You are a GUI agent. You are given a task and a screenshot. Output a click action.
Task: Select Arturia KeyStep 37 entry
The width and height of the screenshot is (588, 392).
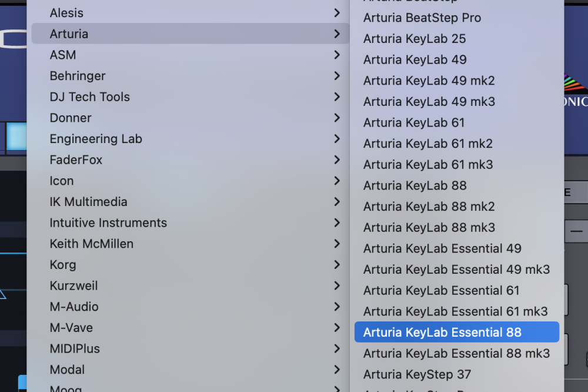coord(417,374)
